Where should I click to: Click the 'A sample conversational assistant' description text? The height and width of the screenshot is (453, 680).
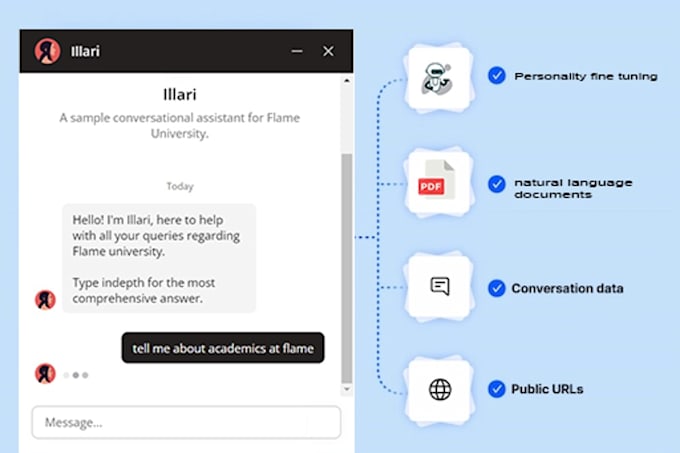point(180,126)
